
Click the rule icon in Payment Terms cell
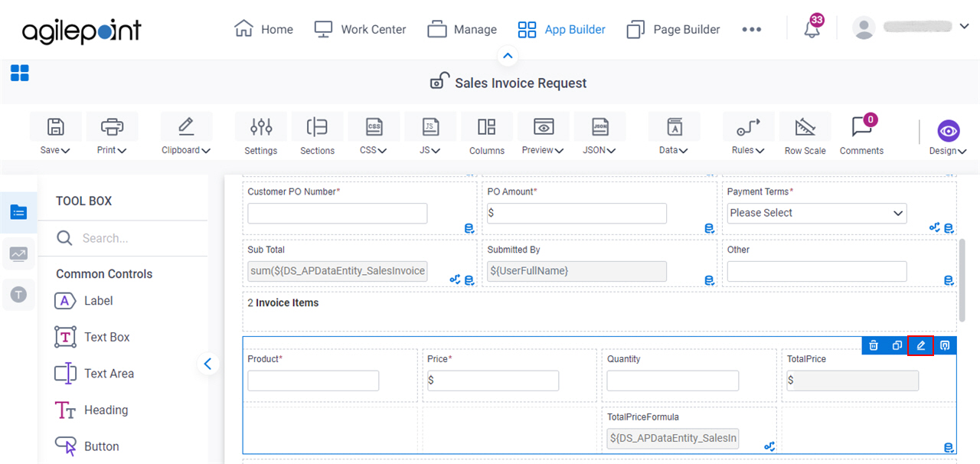click(935, 227)
